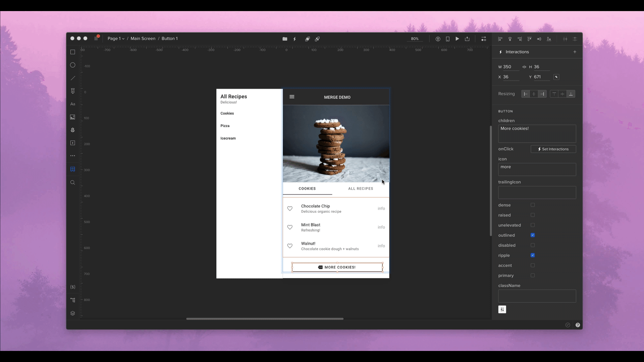Screen dimensions: 644x362
Task: Start the prototype preview (play)
Action: click(457, 39)
